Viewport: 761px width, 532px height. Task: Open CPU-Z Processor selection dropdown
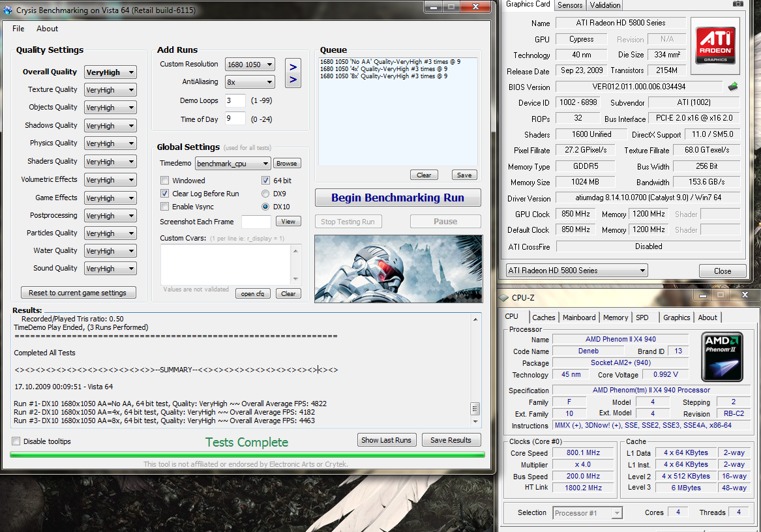click(588, 513)
